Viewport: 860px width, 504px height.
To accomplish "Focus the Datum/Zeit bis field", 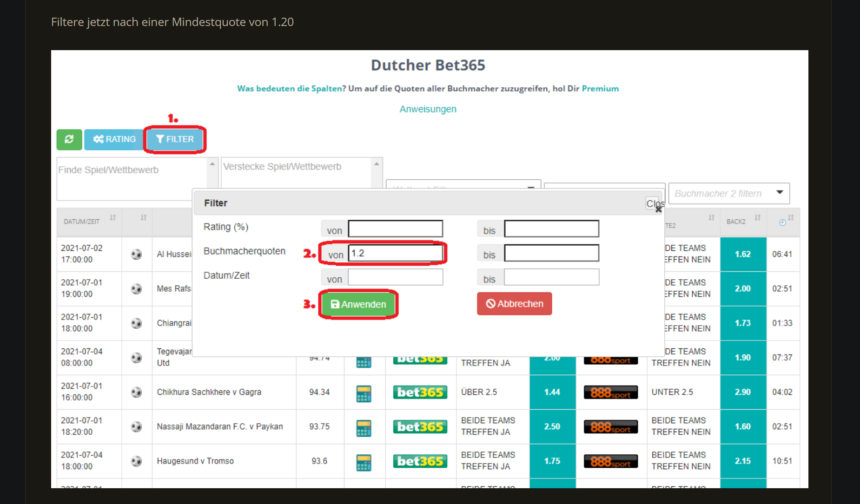I will coord(552,278).
